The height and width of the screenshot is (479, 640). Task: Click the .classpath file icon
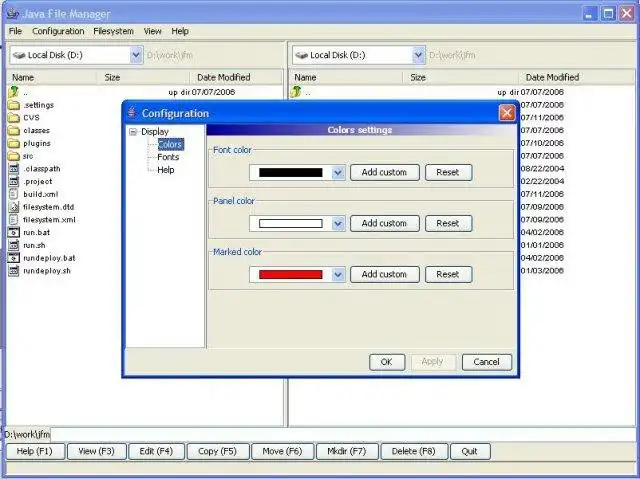(x=14, y=169)
